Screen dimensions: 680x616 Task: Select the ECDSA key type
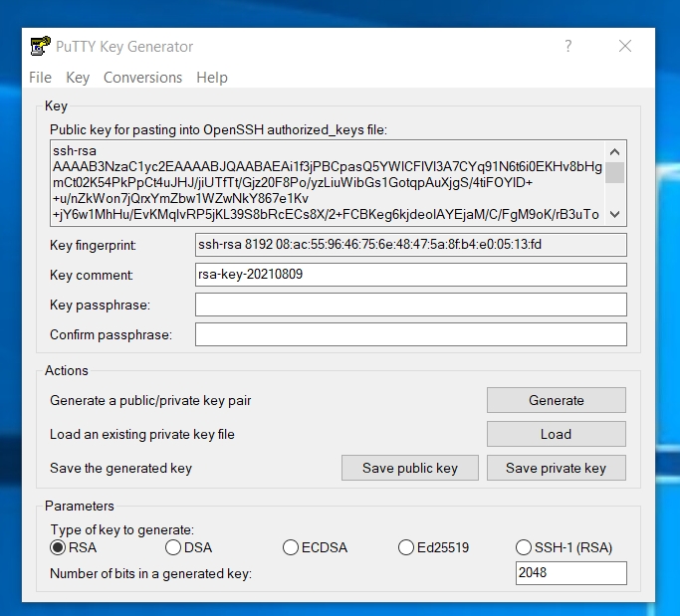pos(315,547)
